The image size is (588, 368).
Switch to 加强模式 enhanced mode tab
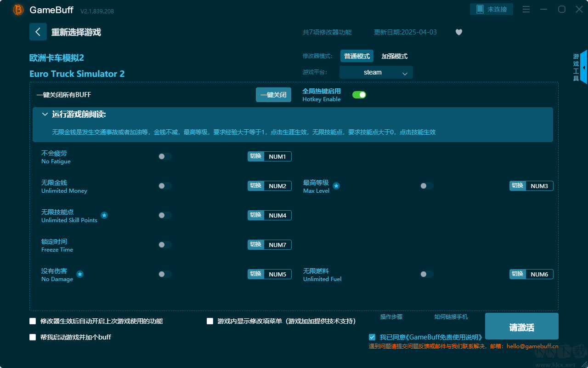[x=394, y=56]
